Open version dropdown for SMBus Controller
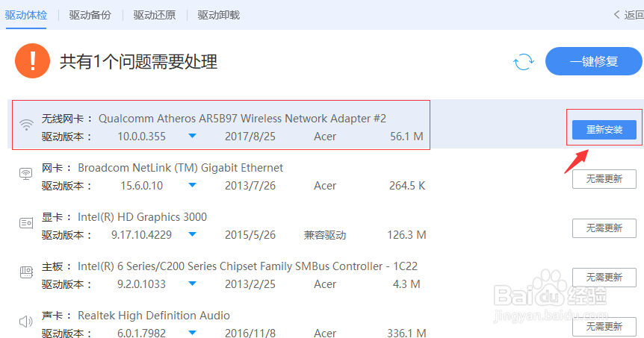Screen dimensions: 644x338 (192, 284)
